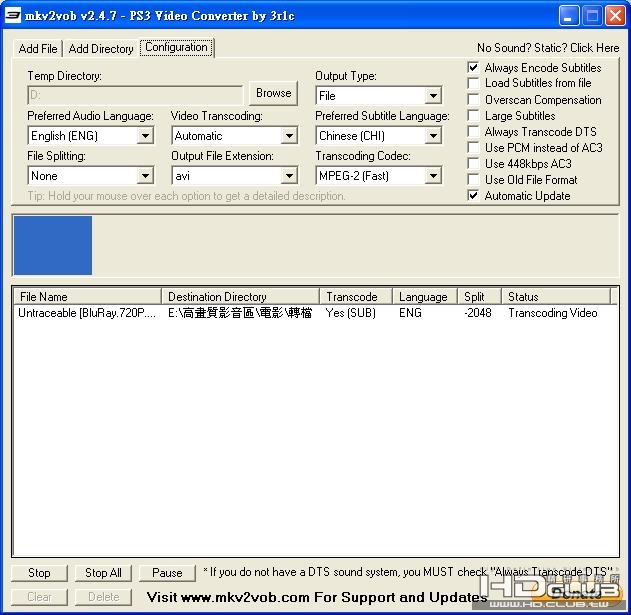Expand Output File Extension dropdown
Screen dimensions: 631x615
point(235,176)
